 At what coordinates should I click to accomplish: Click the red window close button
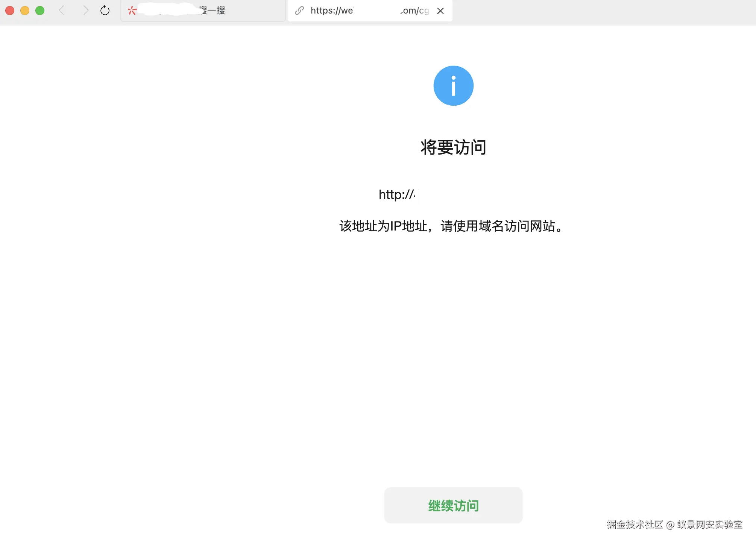click(x=10, y=11)
